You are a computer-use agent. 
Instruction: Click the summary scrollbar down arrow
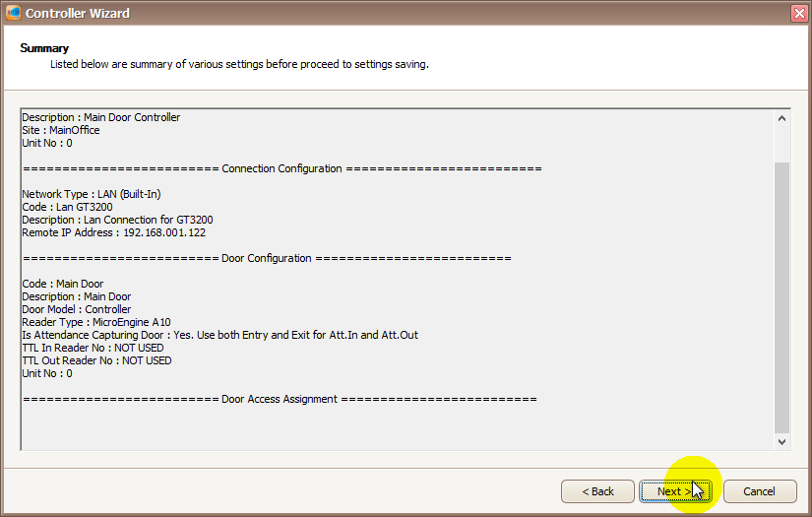click(782, 442)
